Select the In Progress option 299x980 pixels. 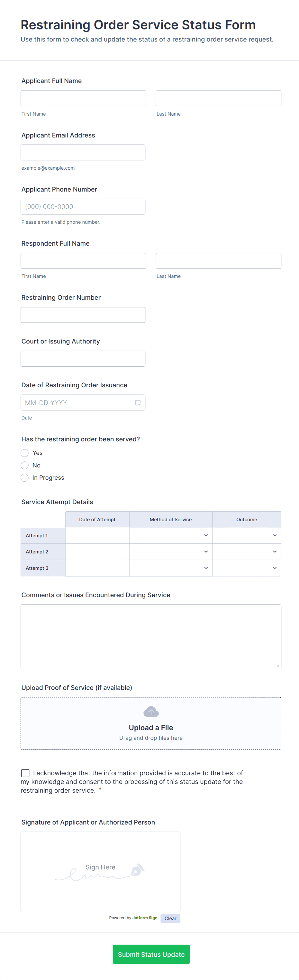(25, 478)
